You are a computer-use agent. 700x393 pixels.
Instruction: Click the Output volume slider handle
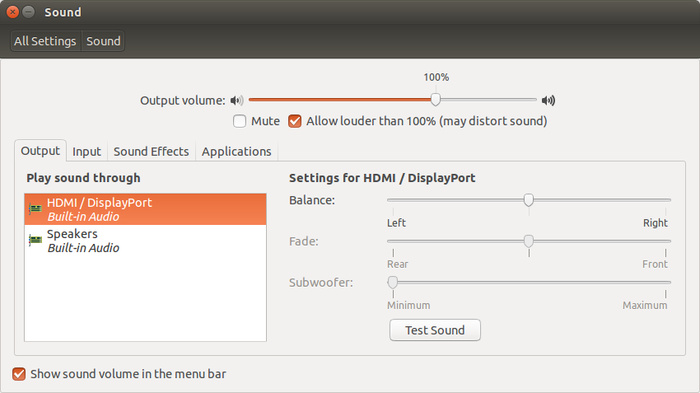[x=436, y=100]
